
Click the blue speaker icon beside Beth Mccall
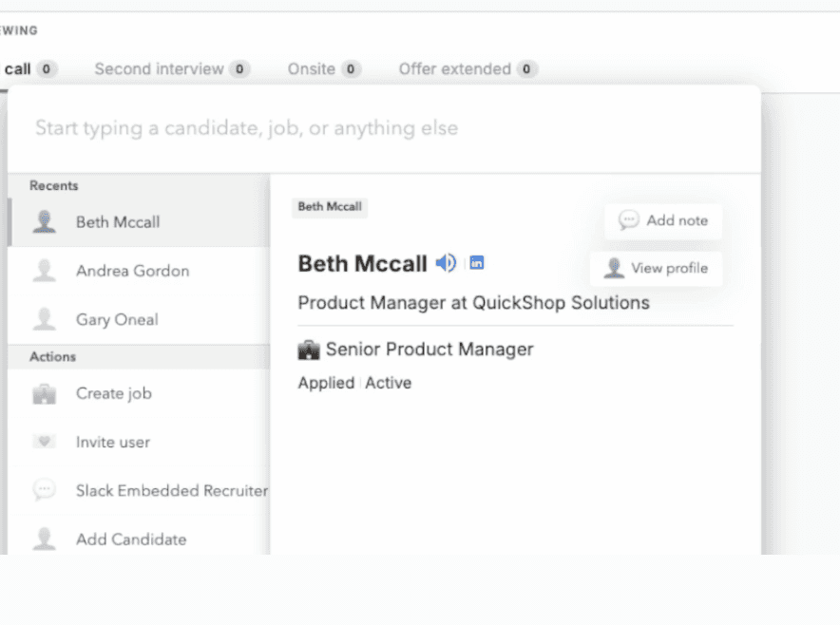tap(446, 263)
